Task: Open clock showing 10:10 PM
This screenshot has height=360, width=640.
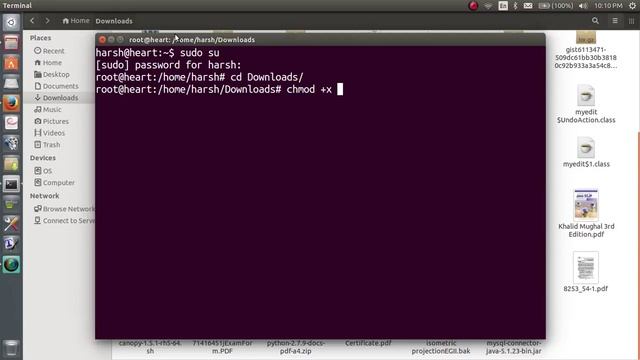Action: (608, 6)
